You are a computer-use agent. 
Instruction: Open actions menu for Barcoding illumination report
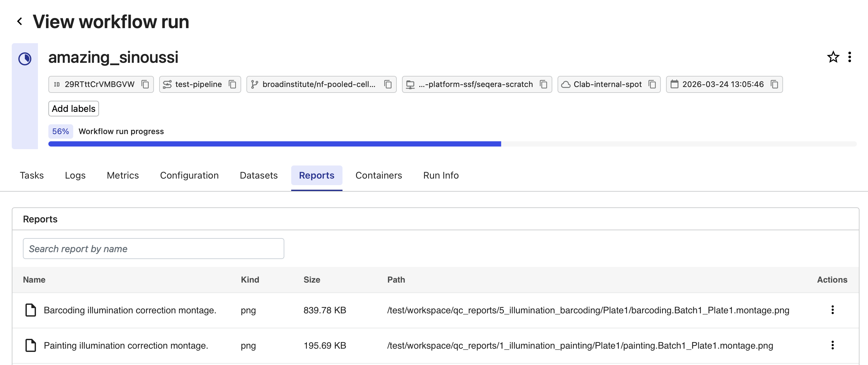click(x=832, y=310)
